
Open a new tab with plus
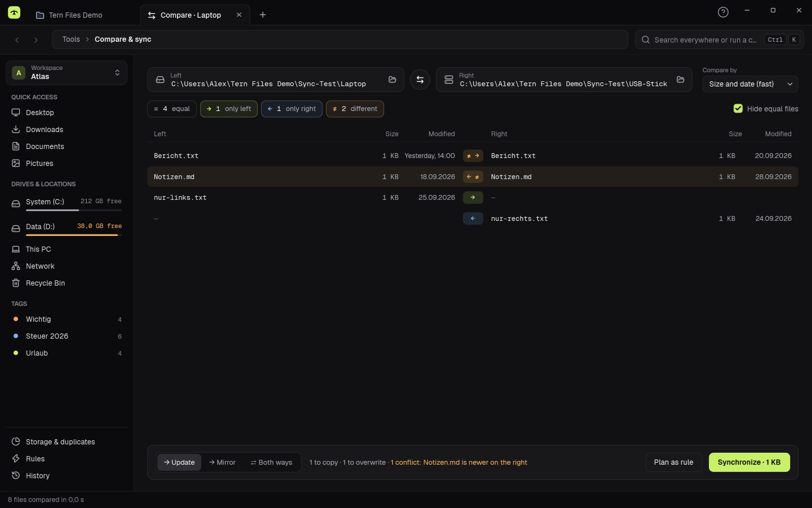click(263, 15)
